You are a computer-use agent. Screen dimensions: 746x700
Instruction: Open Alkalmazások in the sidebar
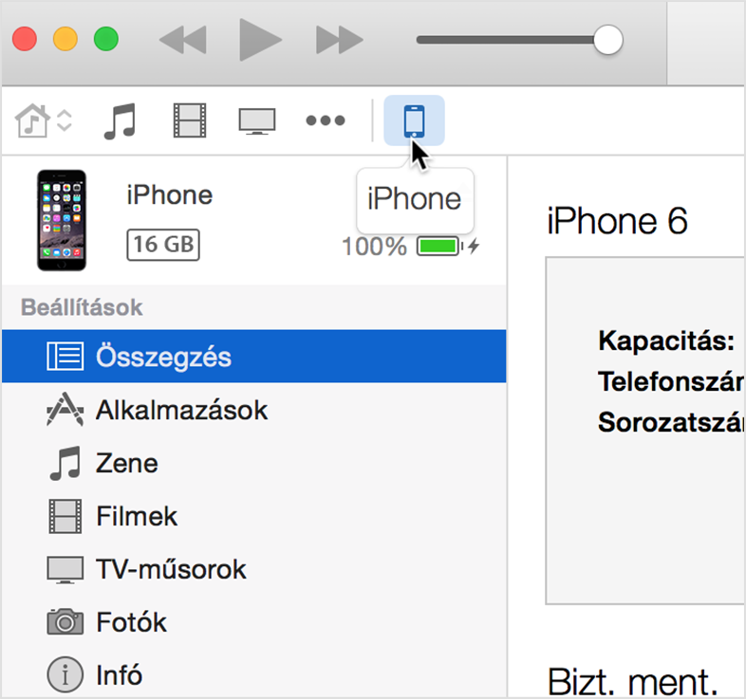181,410
